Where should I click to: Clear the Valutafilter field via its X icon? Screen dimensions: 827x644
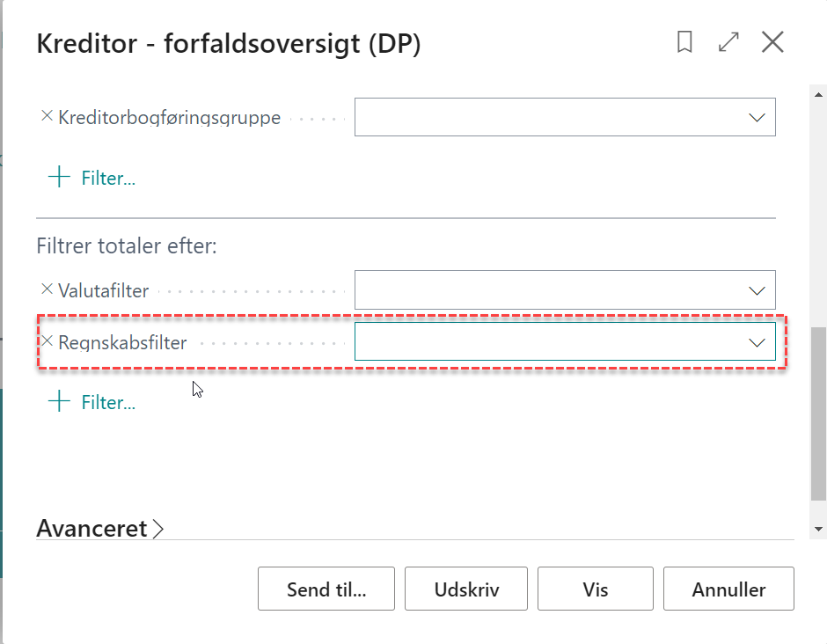click(46, 289)
